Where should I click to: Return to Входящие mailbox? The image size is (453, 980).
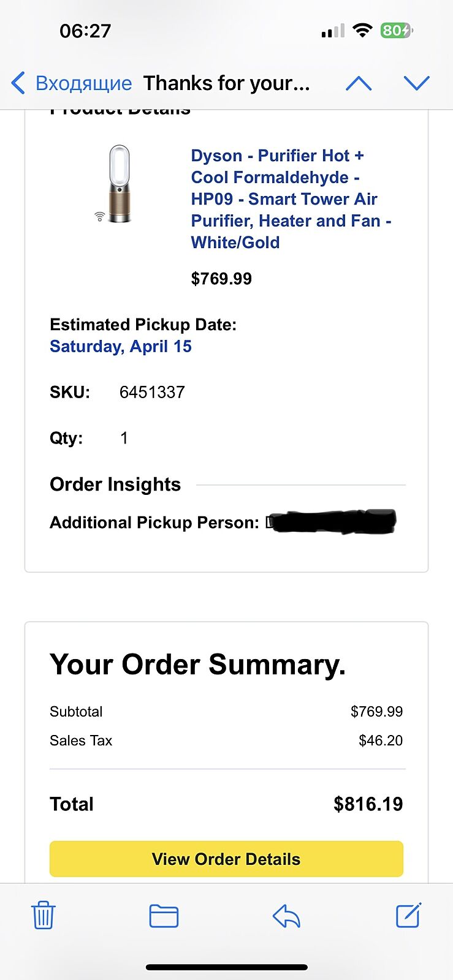pyautogui.click(x=83, y=83)
